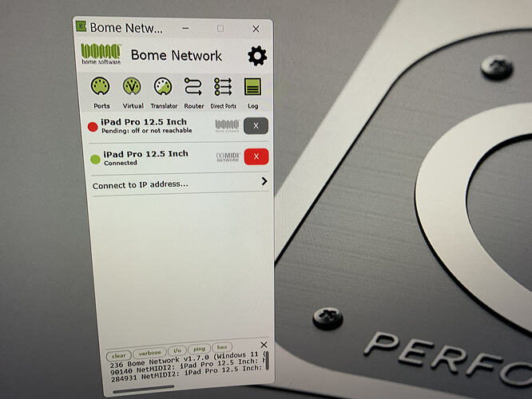Open the Translator view
532x399 pixels.
(164, 93)
